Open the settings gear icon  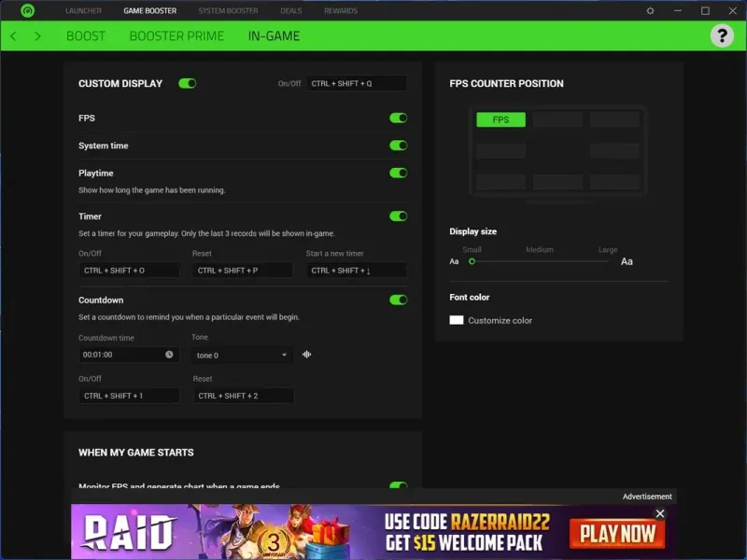pos(650,10)
